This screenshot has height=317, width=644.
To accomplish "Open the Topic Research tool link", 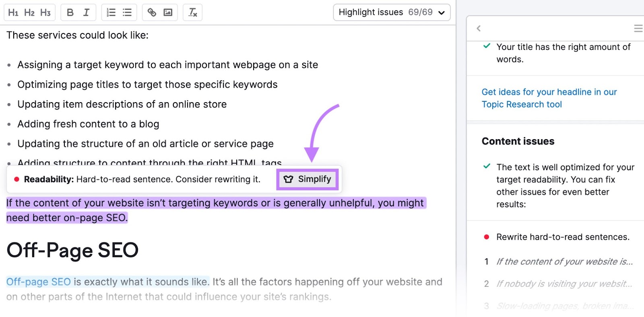I will point(549,98).
